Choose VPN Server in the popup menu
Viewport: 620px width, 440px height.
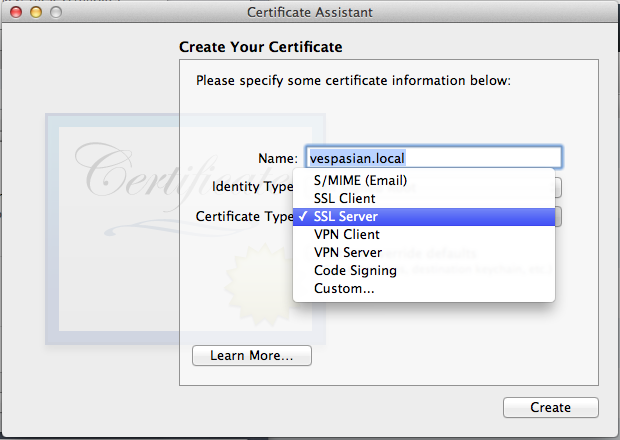423,252
